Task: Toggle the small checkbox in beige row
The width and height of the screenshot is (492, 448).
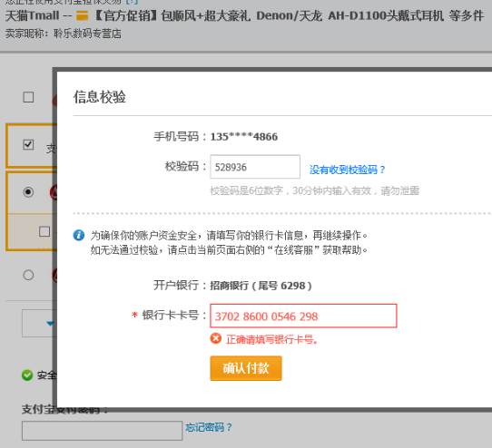Action: coord(44,231)
